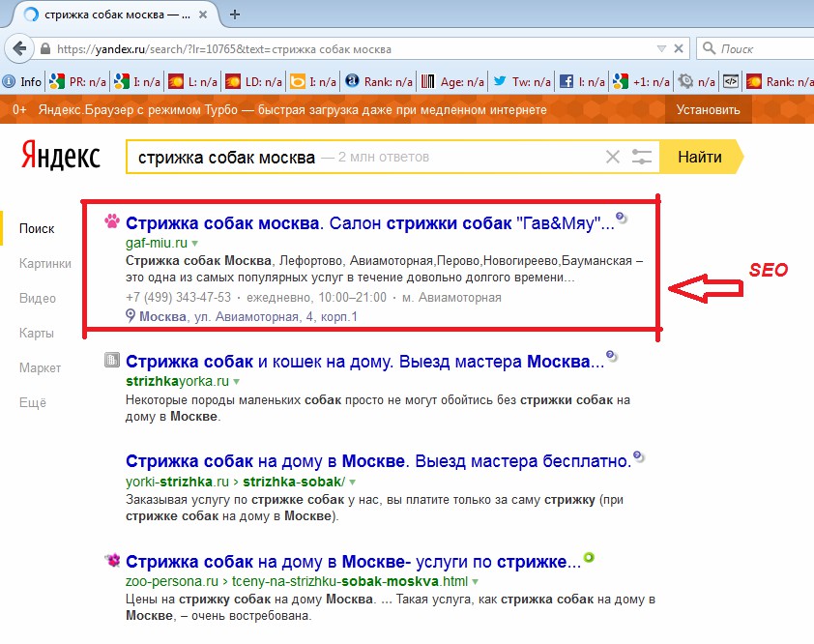Expand the Ещё sidebar menu

click(33, 402)
